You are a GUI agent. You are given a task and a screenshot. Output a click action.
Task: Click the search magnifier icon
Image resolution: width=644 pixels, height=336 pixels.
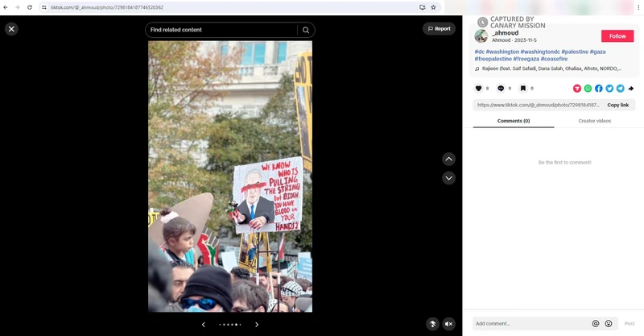[305, 30]
